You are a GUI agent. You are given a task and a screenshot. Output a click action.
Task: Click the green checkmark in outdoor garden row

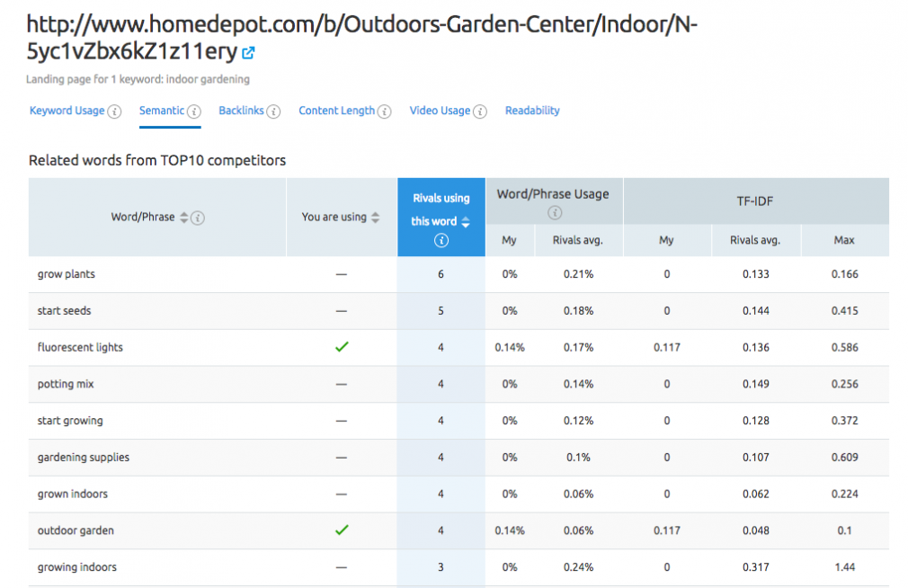coord(342,530)
